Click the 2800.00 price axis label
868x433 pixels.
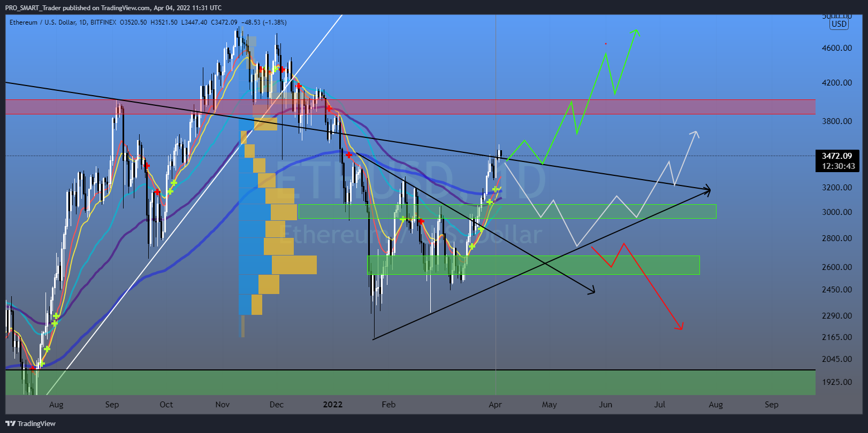coord(837,238)
